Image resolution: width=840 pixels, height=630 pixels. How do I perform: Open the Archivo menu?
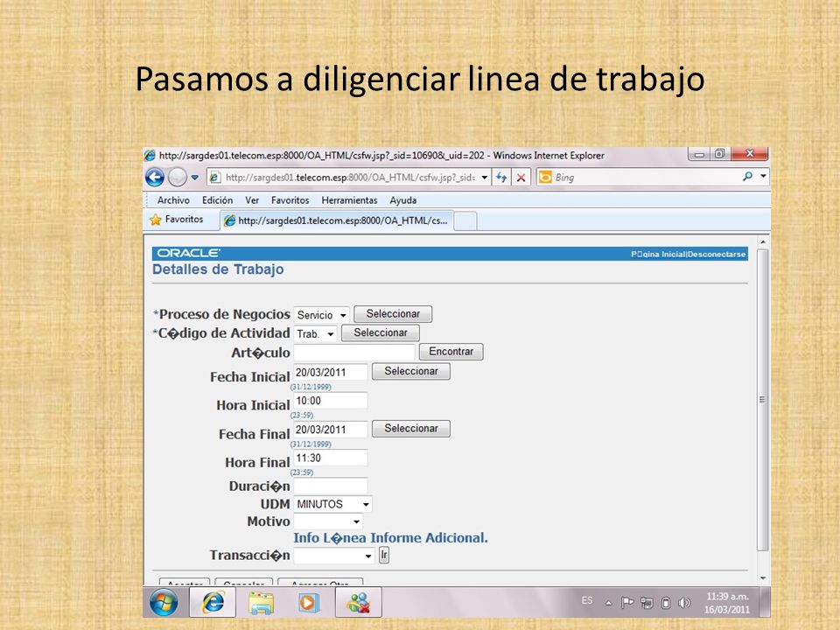point(173,199)
